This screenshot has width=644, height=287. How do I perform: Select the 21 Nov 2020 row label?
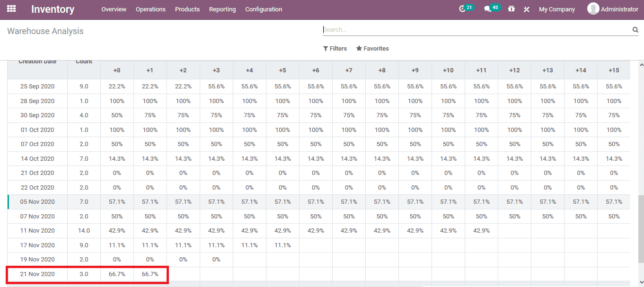(37, 274)
